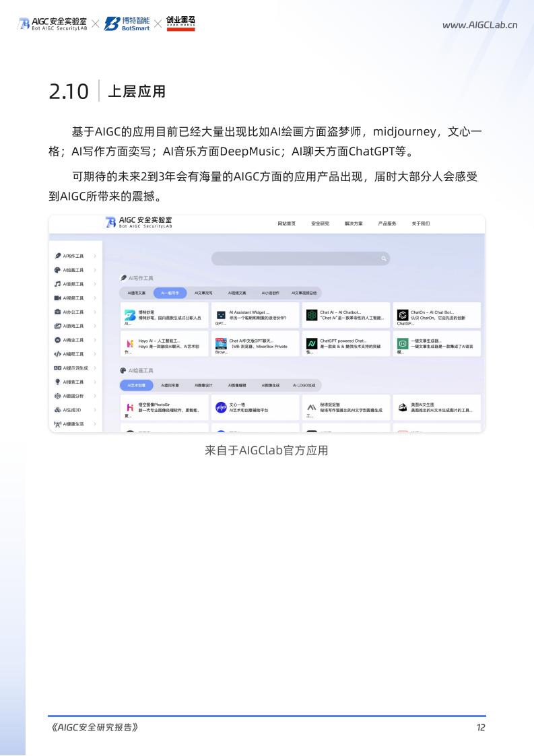Expand the AI商业工具 sidebar chevron
Image resolution: width=534 pixels, height=756 pixels.
click(x=95, y=340)
